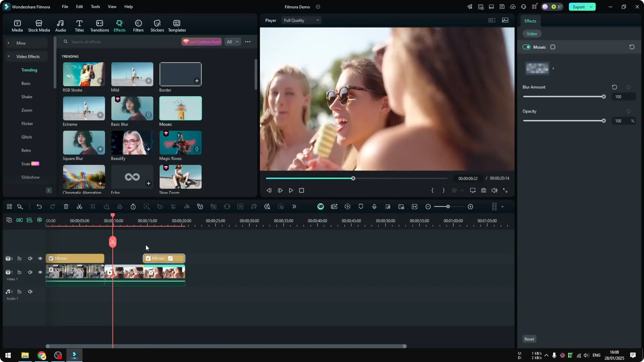Open the Full Quality player dropdown
Image resolution: width=644 pixels, height=362 pixels.
301,20
